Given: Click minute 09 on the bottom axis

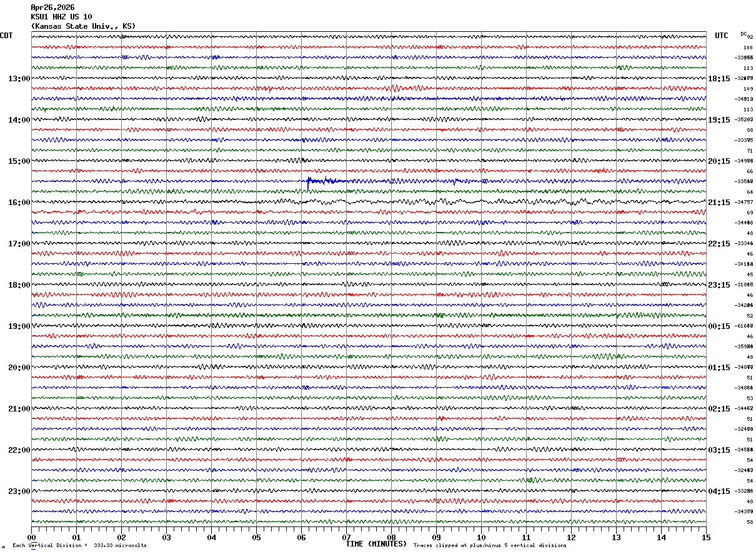Looking at the screenshot, I should click(436, 537).
